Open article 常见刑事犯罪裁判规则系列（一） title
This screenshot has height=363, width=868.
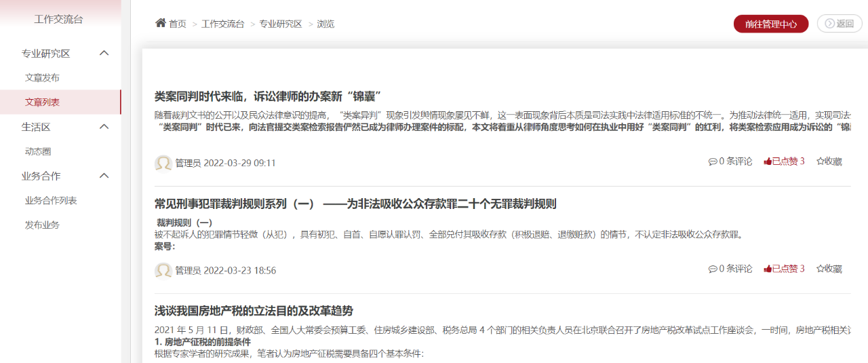(355, 204)
